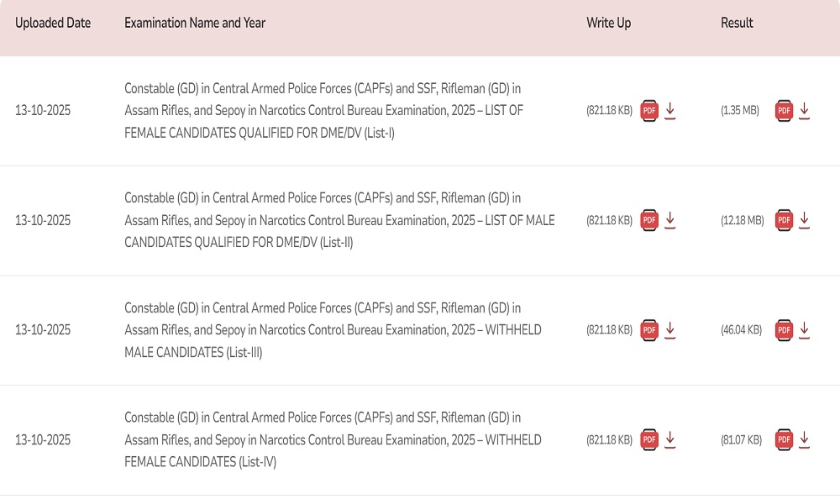Click download arrow for List-IV Write Up

click(x=670, y=440)
